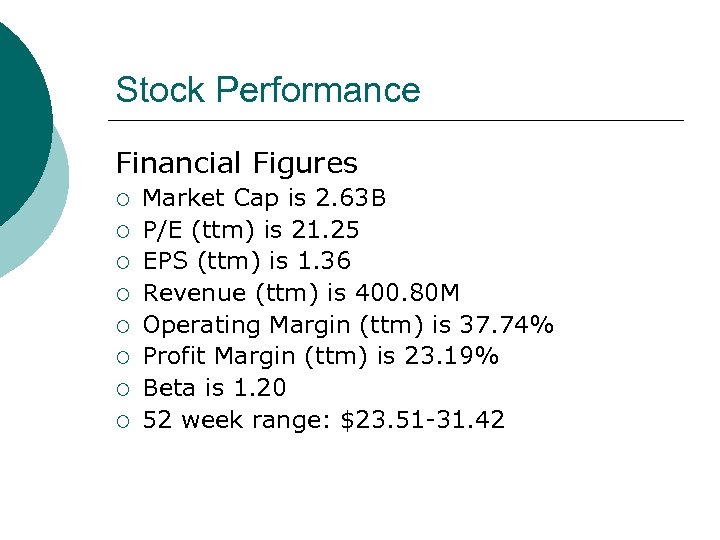
Task: Click the Beta is 1.20 line
Action: coord(214,388)
